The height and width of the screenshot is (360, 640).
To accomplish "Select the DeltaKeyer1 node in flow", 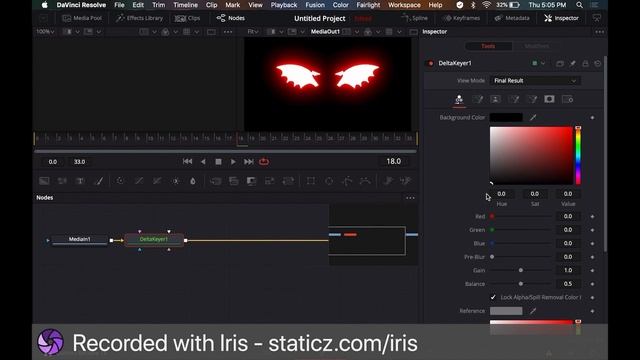I will 154,240.
